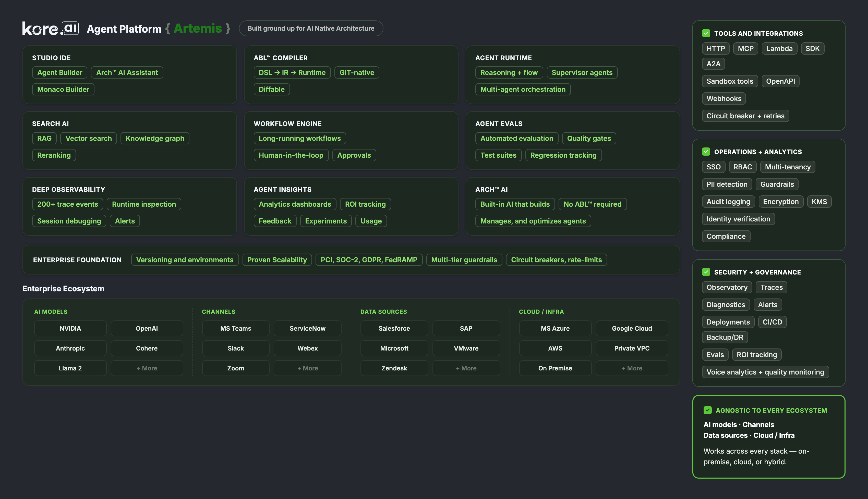Image resolution: width=868 pixels, height=499 pixels.
Task: Expand + More under Data Sources
Action: tap(466, 368)
